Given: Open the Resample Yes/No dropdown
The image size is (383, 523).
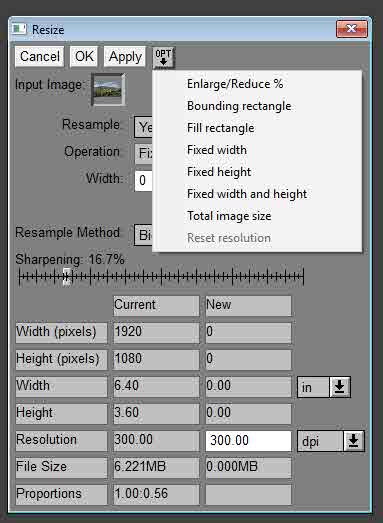Looking at the screenshot, I should pos(143,127).
